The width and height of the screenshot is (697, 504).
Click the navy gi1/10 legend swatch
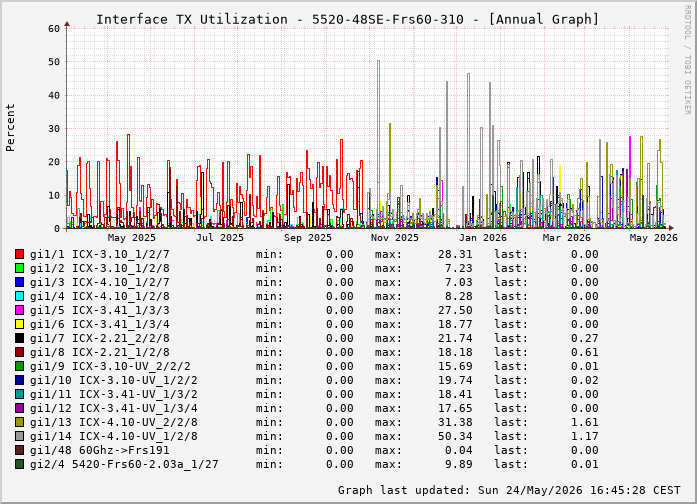19,380
